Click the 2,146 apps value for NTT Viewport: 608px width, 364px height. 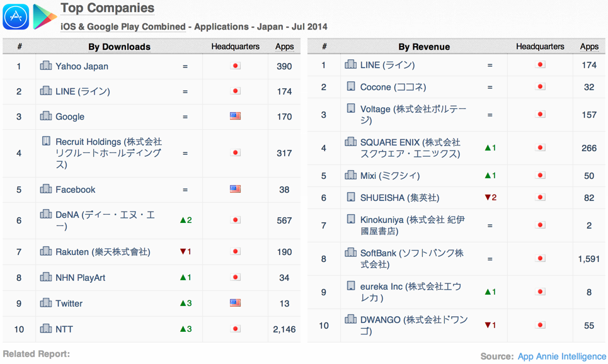[x=284, y=329]
